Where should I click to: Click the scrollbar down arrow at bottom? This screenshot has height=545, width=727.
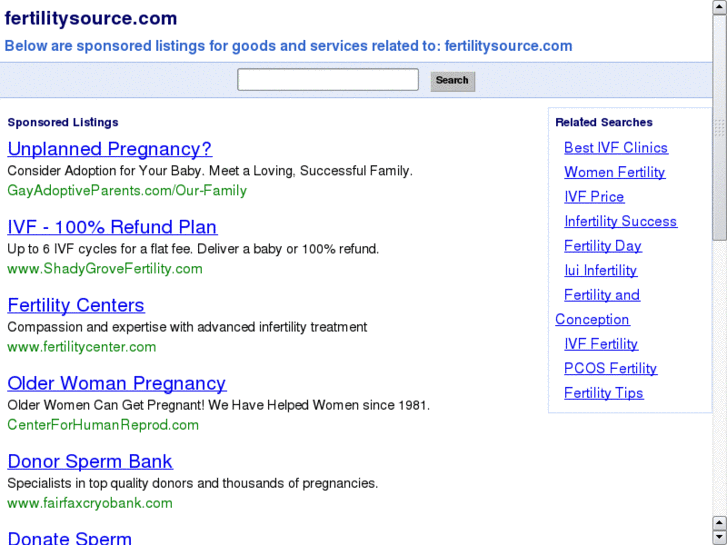point(720,538)
